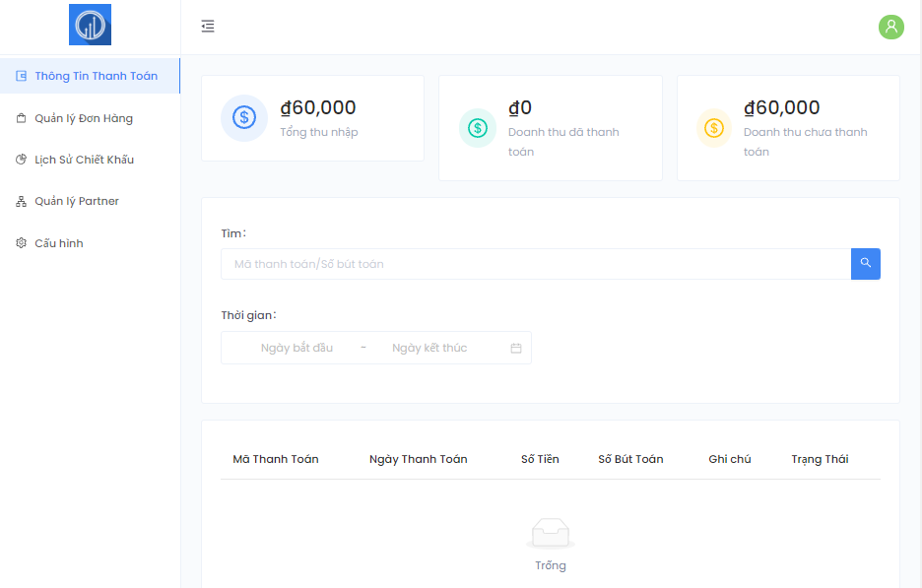Click the blue search magnifier button
The width and height of the screenshot is (922, 588).
point(865,263)
